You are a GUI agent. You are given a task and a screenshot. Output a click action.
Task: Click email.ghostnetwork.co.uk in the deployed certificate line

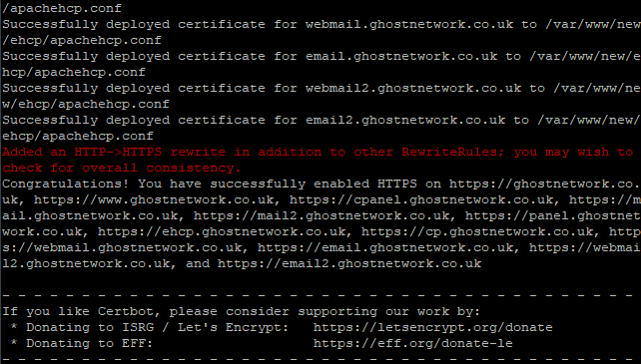[x=401, y=57]
